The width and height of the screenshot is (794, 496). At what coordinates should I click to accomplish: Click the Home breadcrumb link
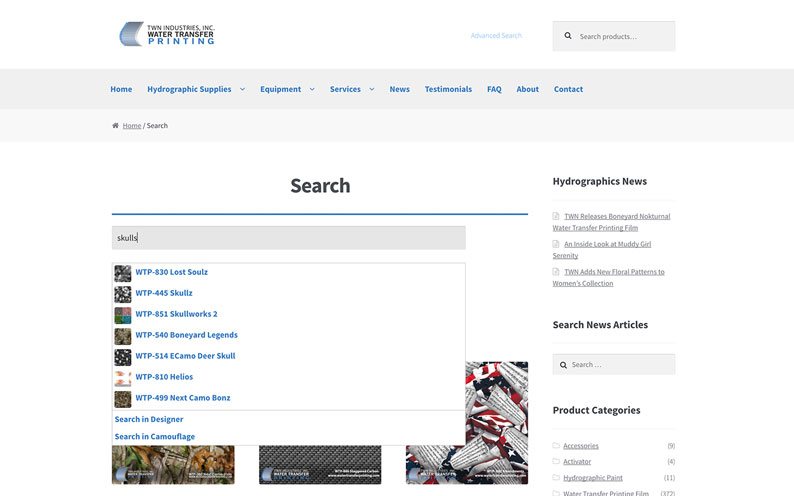tap(132, 126)
